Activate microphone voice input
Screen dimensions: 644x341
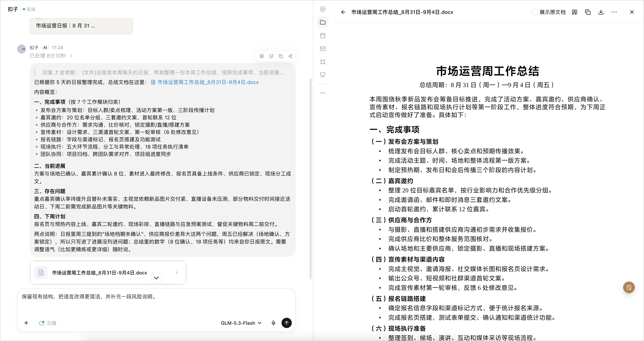273,323
